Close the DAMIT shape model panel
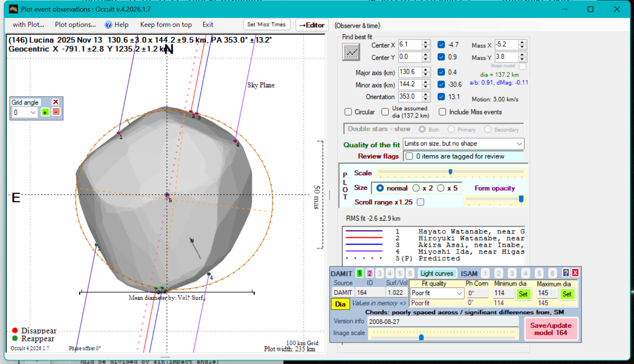634x364 pixels. click(575, 273)
